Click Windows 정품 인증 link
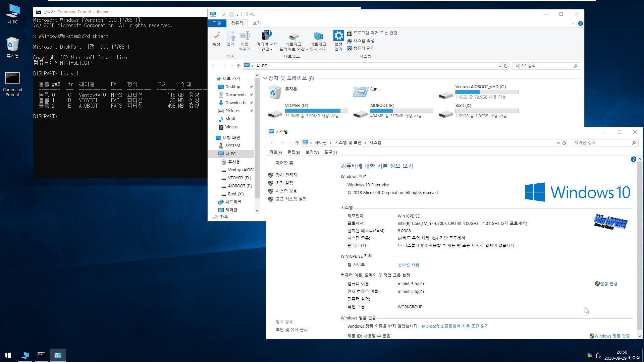Viewport: 644px width, 362px height. tap(612, 336)
